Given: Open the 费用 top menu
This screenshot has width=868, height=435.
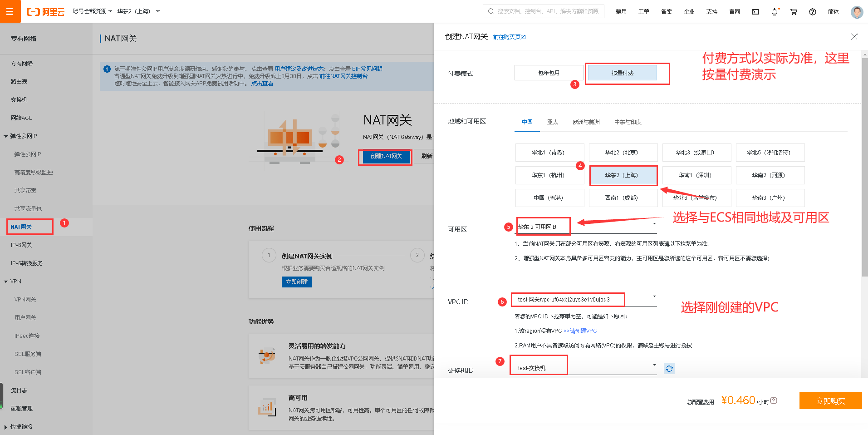Looking at the screenshot, I should tap(621, 12).
